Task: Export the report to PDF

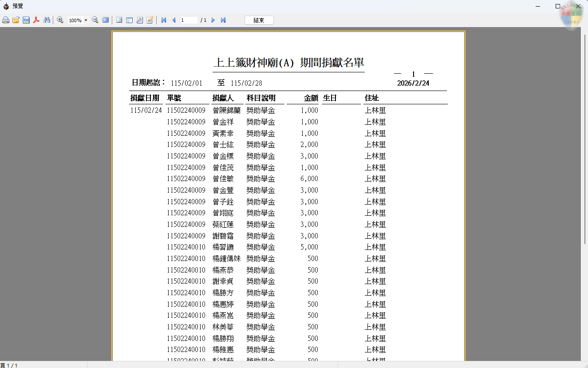Action: pyautogui.click(x=36, y=20)
